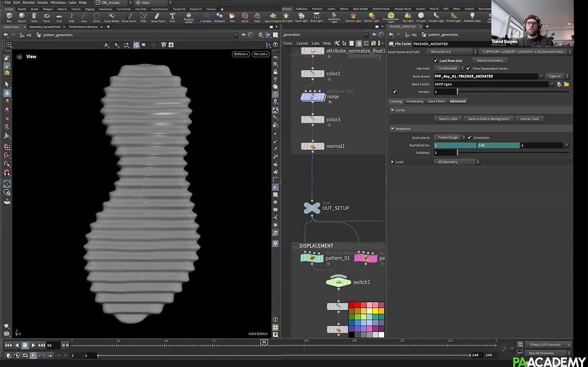Click the Save to Disk button

pyautogui.click(x=448, y=119)
